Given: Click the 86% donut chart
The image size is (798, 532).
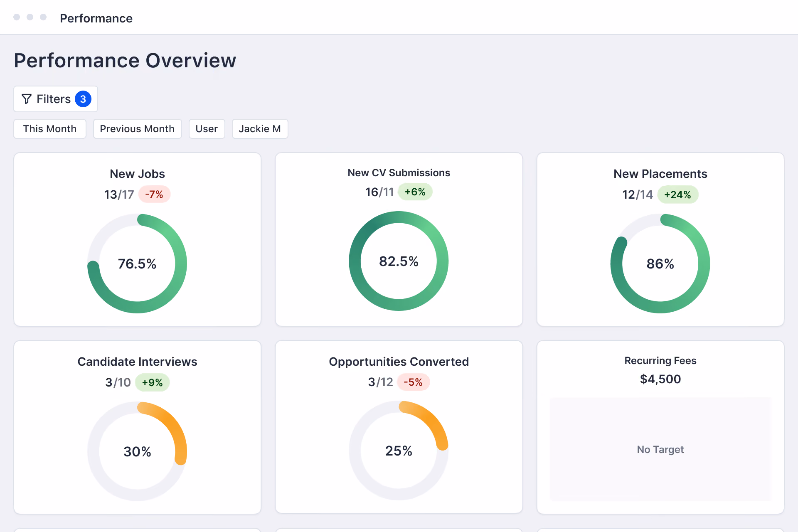Looking at the screenshot, I should point(660,264).
